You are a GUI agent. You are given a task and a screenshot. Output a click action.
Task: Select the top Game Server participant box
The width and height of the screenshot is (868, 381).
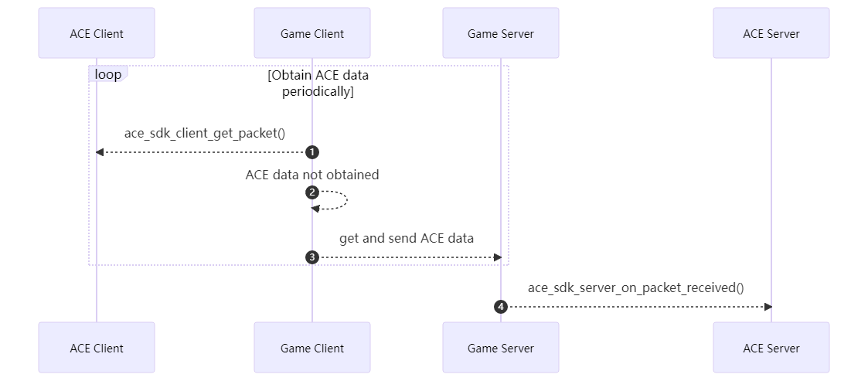[501, 33]
